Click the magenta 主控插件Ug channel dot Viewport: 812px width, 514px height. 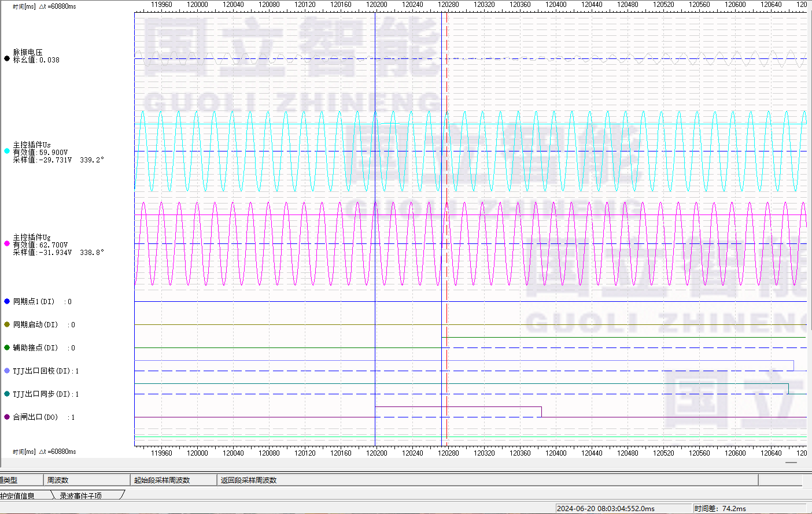pos(7,243)
